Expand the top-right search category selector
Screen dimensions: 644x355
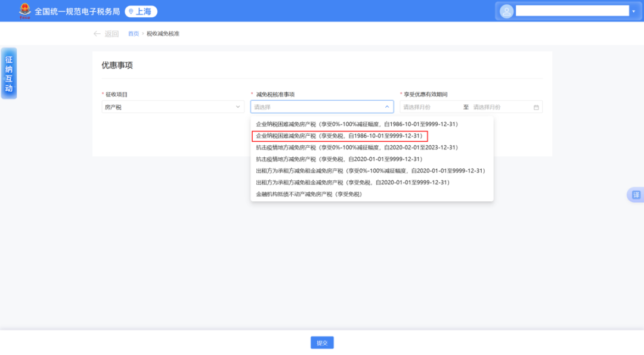coord(633,10)
